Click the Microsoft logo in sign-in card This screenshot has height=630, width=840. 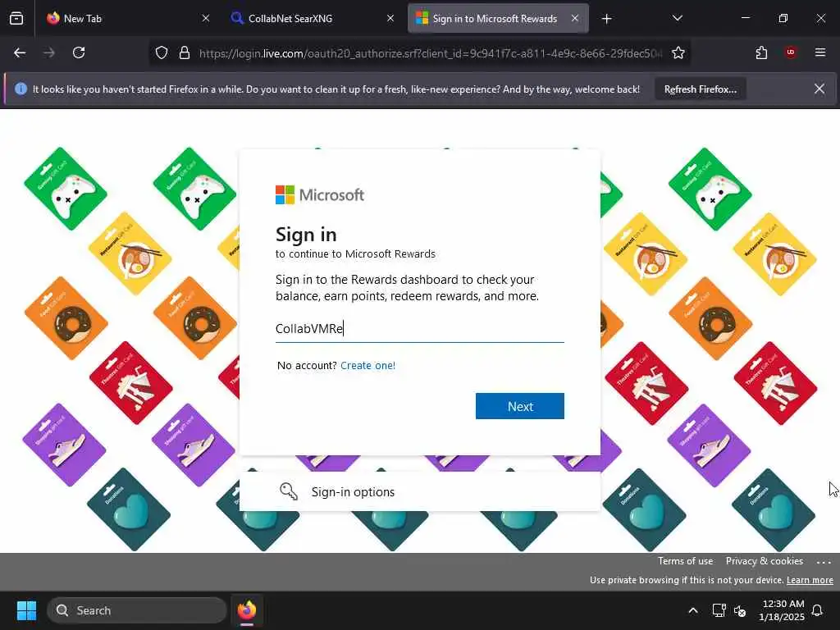pos(320,195)
